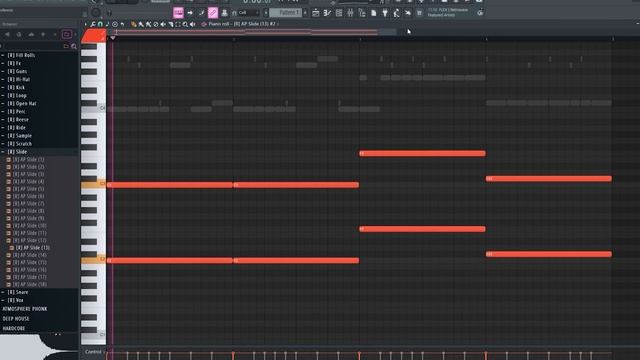Click the browser folder icon
Viewport: 640px width, 360px height.
coord(66,47)
